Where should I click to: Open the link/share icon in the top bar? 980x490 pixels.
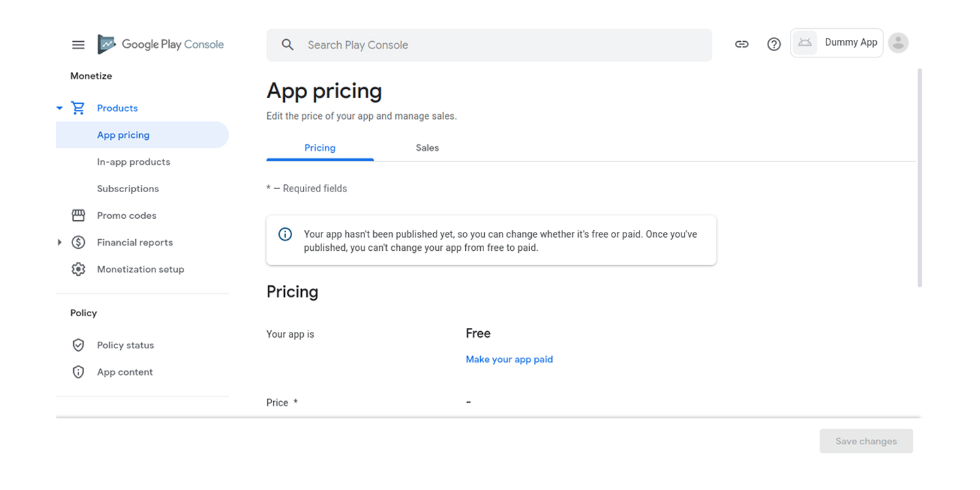[x=742, y=44]
